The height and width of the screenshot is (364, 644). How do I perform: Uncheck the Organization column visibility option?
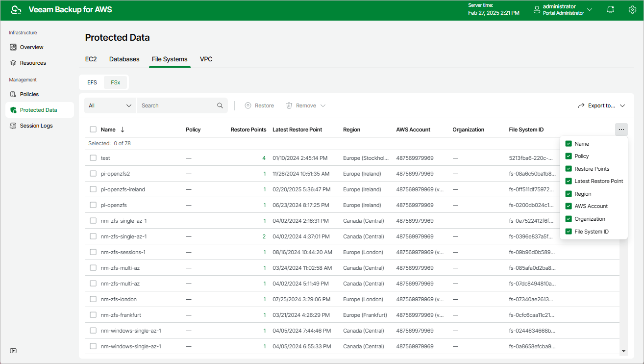569,218
